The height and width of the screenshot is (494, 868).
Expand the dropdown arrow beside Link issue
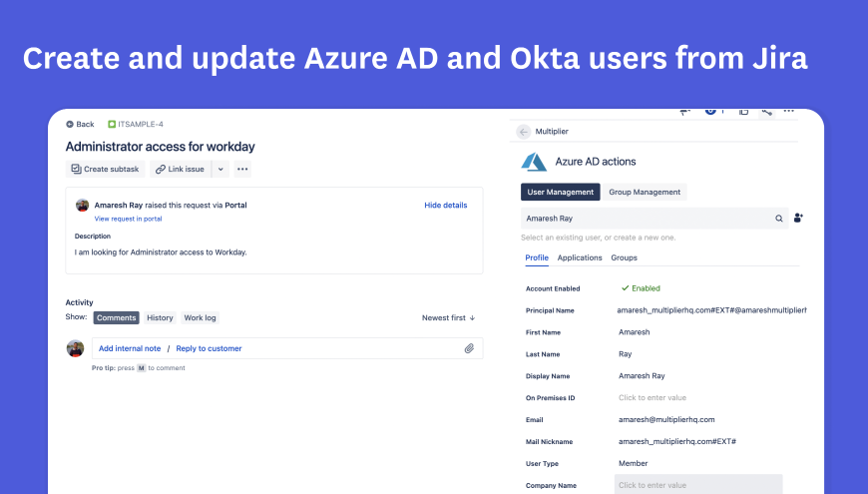click(220, 169)
